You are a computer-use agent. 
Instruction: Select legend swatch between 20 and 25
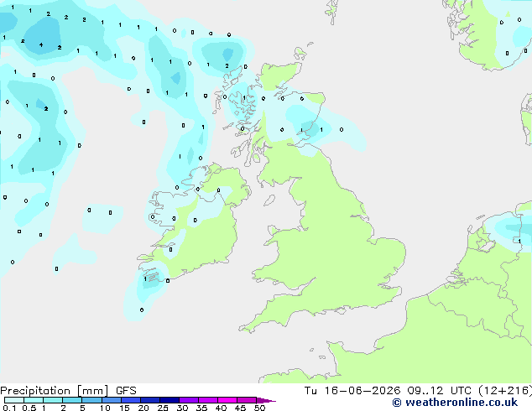click(x=149, y=400)
